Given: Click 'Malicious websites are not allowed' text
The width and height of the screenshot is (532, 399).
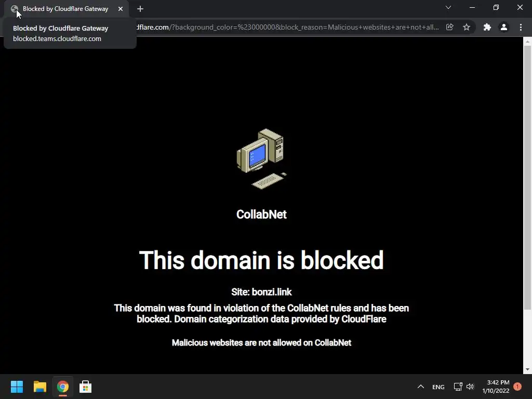Looking at the screenshot, I should pos(262,343).
